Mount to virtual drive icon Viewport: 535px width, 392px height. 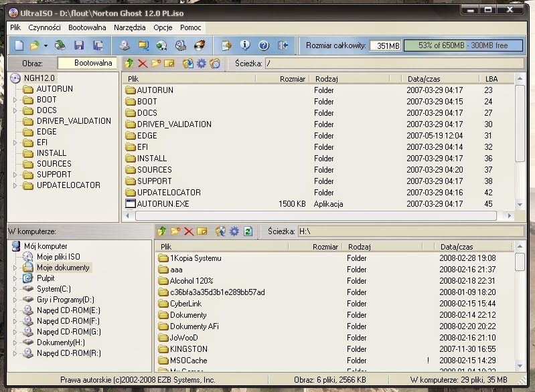[x=181, y=45]
